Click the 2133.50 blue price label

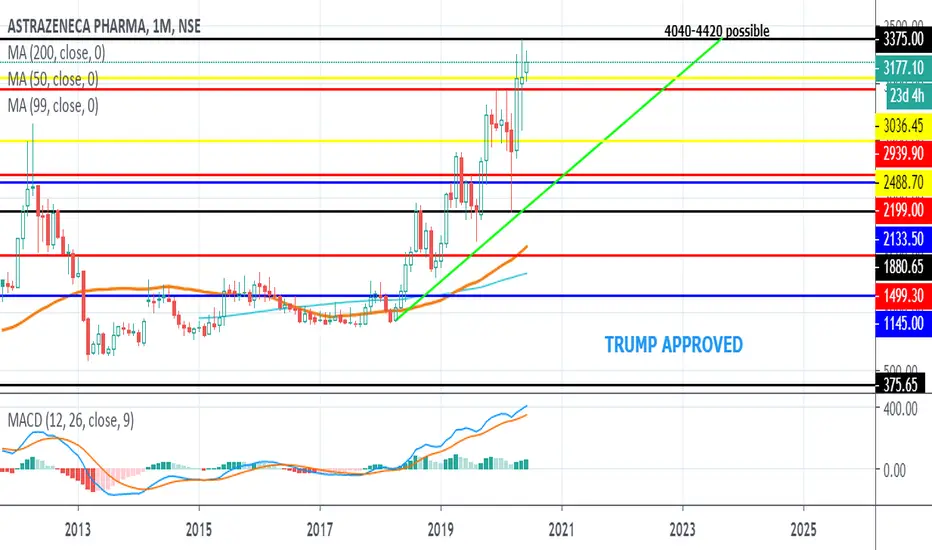903,238
